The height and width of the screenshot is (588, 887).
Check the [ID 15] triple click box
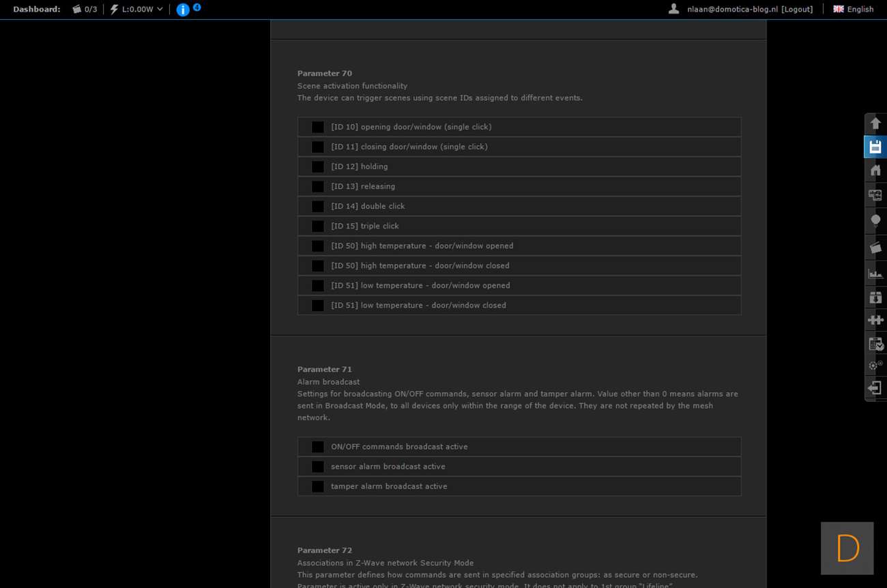(x=318, y=226)
